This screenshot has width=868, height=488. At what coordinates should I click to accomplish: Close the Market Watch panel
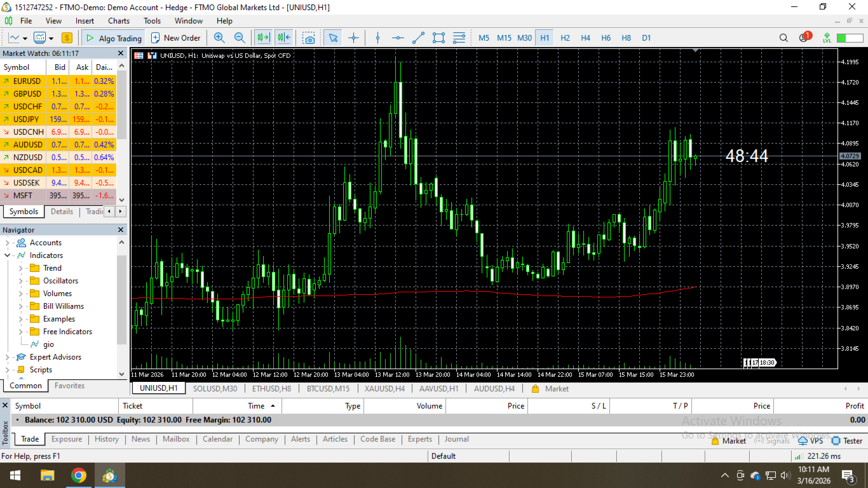point(121,53)
